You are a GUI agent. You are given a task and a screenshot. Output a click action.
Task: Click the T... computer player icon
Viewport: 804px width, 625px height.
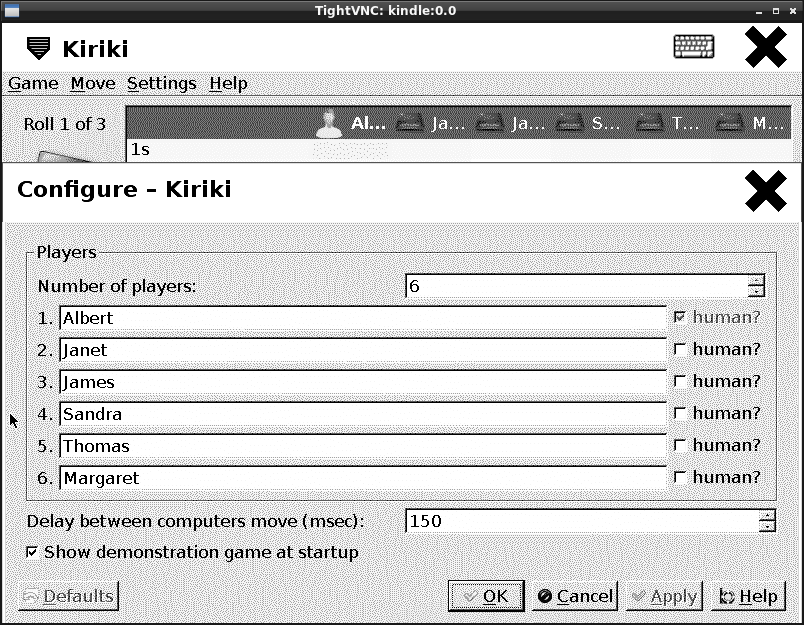649,123
